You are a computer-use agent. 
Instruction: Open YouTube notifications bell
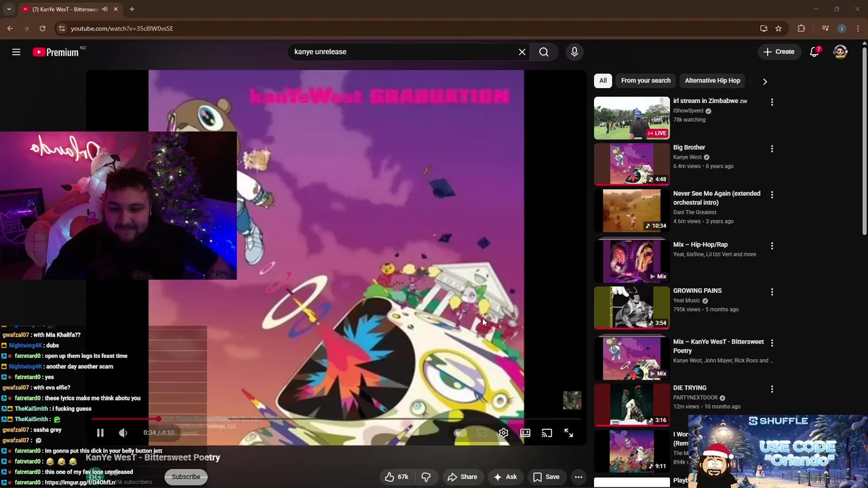[x=815, y=52]
